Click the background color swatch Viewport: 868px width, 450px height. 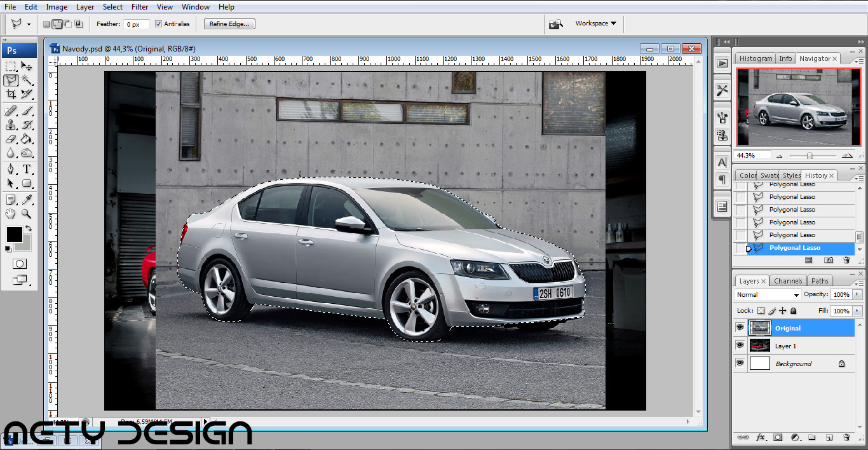click(26, 245)
